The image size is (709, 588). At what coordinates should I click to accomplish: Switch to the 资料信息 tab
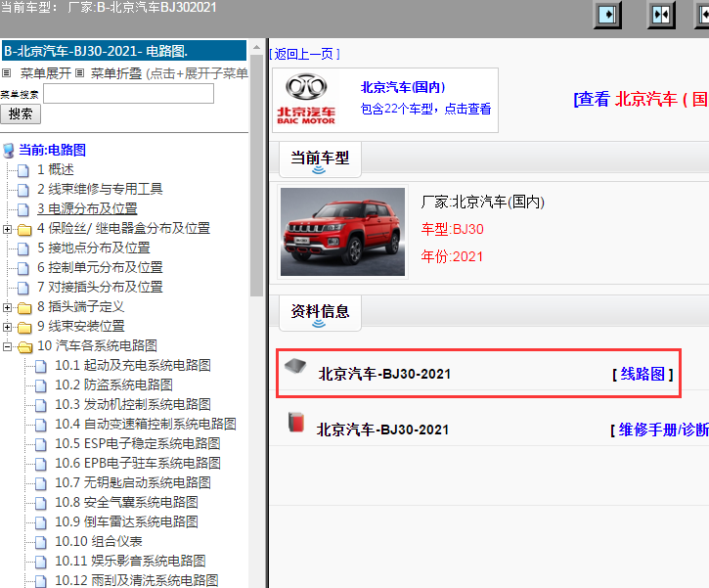click(x=320, y=312)
